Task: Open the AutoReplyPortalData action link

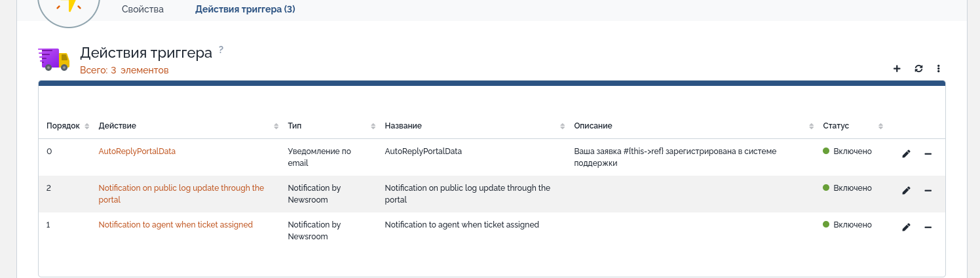Action: (x=137, y=151)
